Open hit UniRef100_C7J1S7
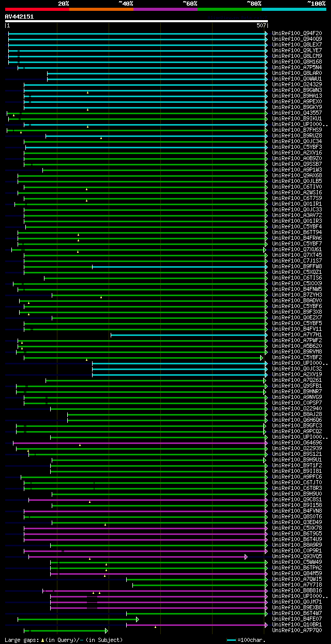This screenshot has height=644, width=331. pyautogui.click(x=296, y=261)
